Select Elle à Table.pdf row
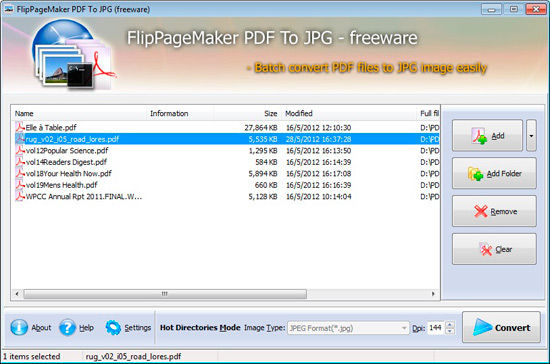550x364 pixels. 225,128
